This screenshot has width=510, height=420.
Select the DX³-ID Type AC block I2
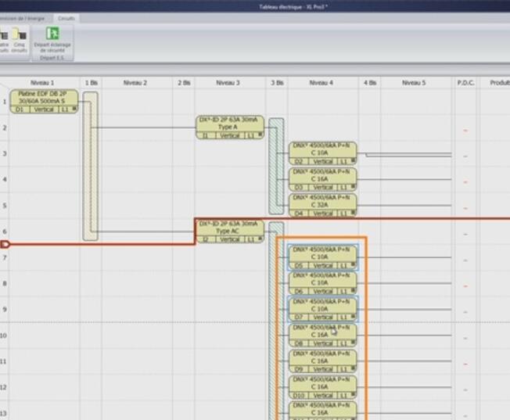(x=229, y=227)
